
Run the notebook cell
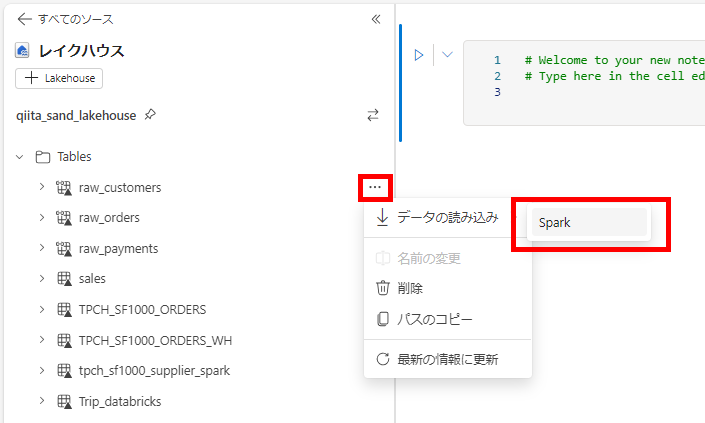point(419,55)
